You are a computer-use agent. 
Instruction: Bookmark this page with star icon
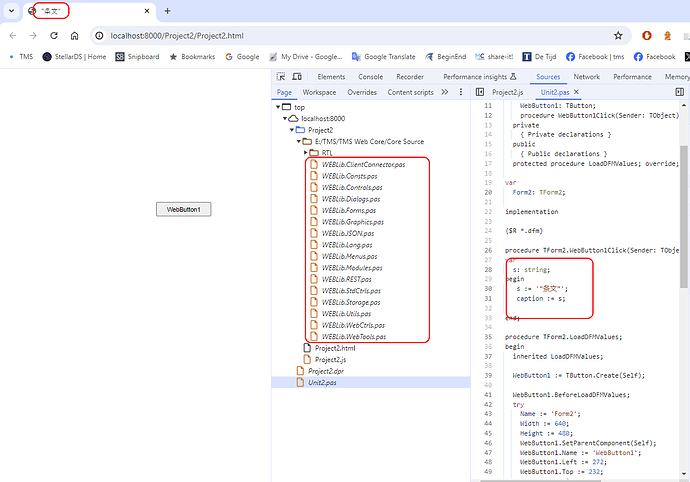click(618, 36)
